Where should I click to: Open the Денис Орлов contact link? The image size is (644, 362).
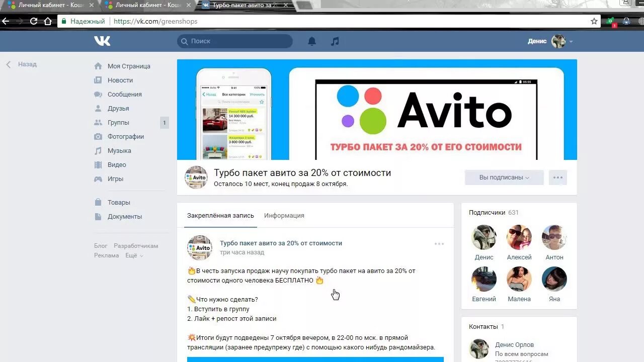pyautogui.click(x=515, y=345)
